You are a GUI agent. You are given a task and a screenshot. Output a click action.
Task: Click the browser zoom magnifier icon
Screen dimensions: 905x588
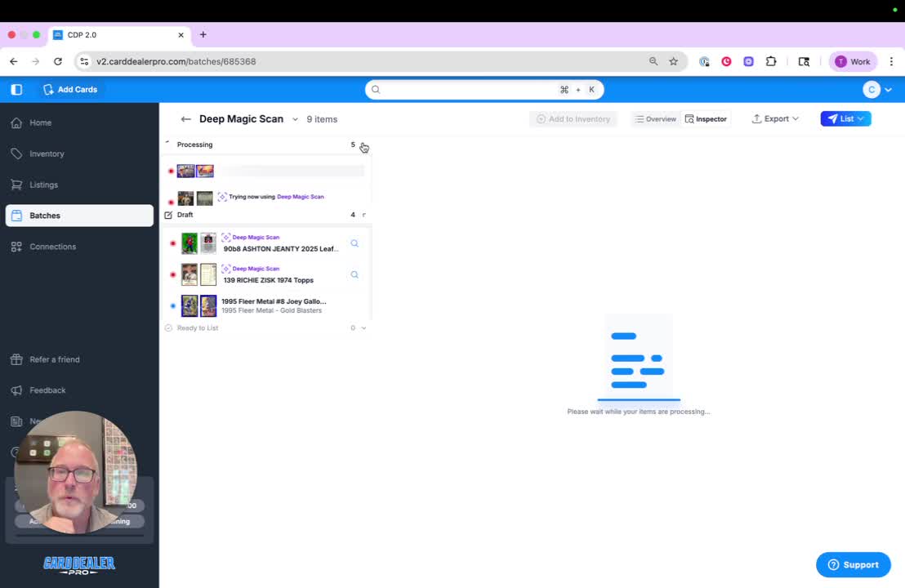pyautogui.click(x=653, y=62)
